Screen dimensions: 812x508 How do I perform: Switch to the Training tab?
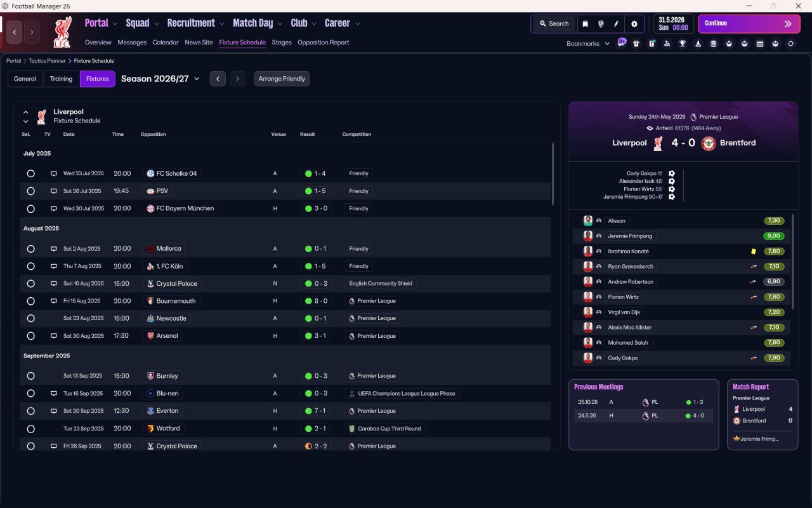61,79
